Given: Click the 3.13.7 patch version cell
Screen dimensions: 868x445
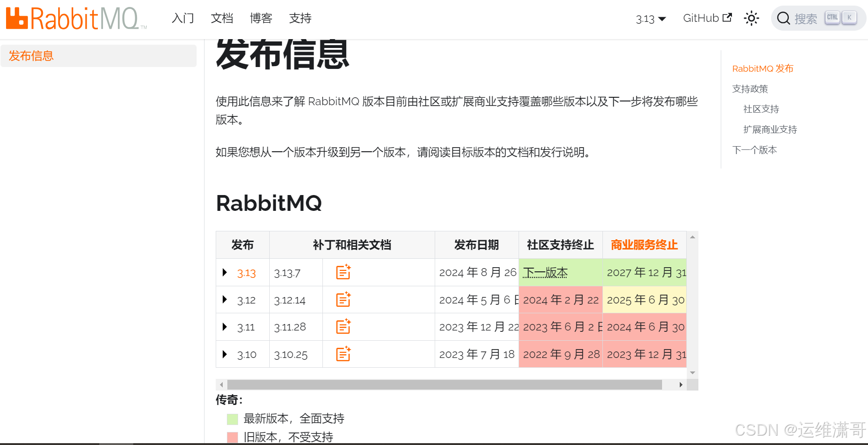Looking at the screenshot, I should click(x=296, y=272).
